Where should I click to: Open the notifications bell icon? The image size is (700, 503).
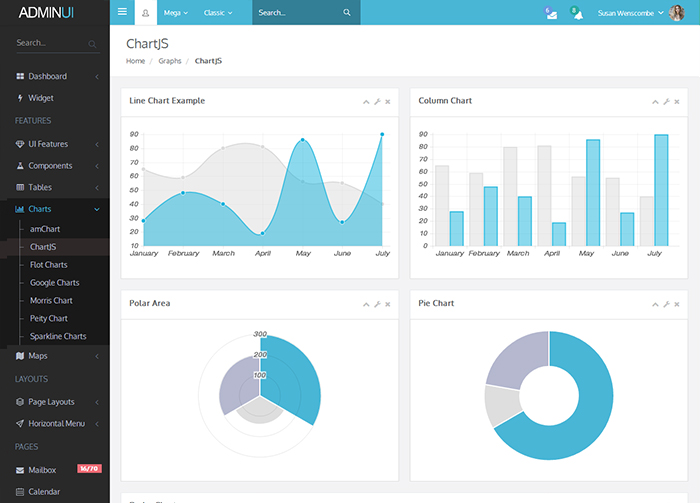[x=575, y=13]
